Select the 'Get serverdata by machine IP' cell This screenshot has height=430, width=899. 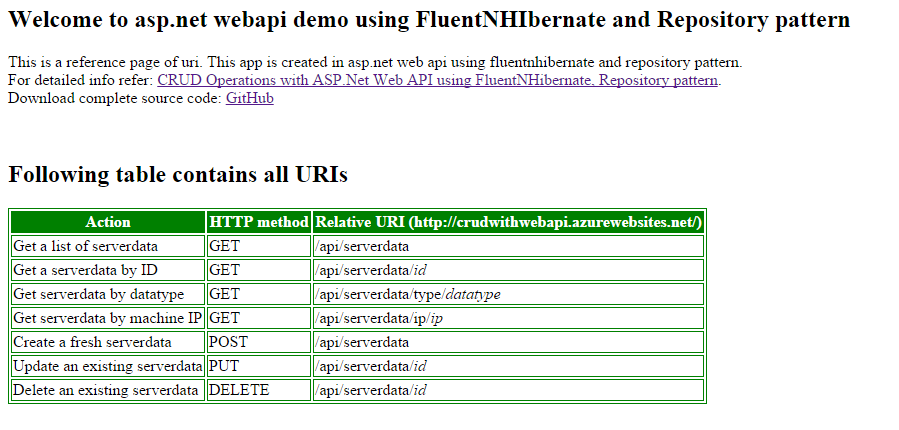pyautogui.click(x=108, y=318)
